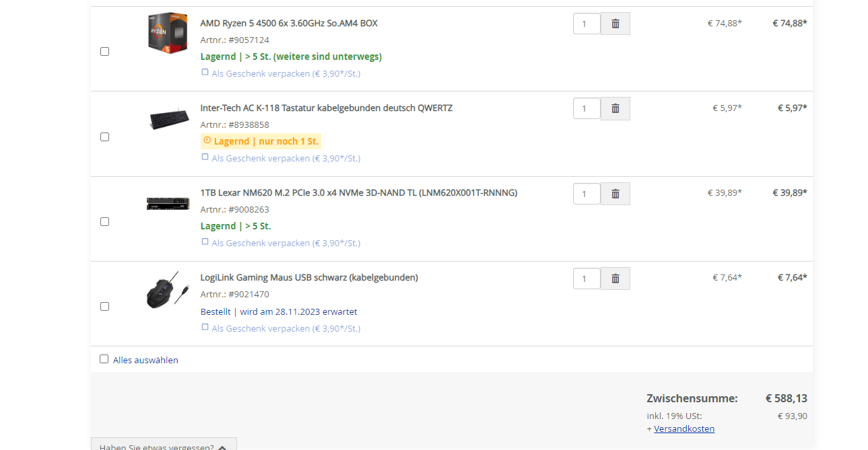View the Lexar SSD thumbnail
Viewport: 868px width, 450px height.
click(168, 203)
